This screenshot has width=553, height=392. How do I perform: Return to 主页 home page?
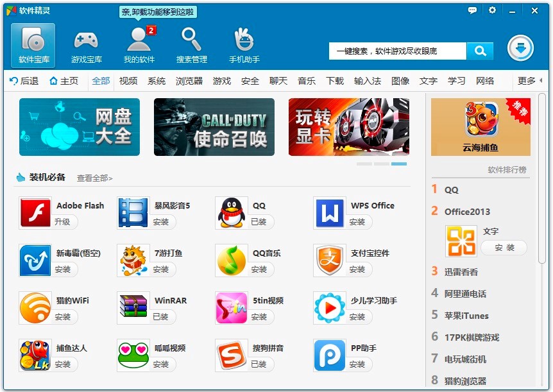pos(64,81)
